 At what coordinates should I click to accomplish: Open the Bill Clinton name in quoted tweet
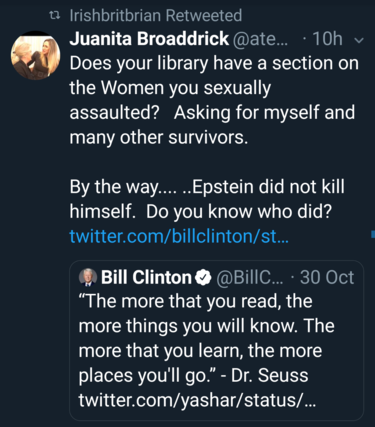(x=146, y=277)
